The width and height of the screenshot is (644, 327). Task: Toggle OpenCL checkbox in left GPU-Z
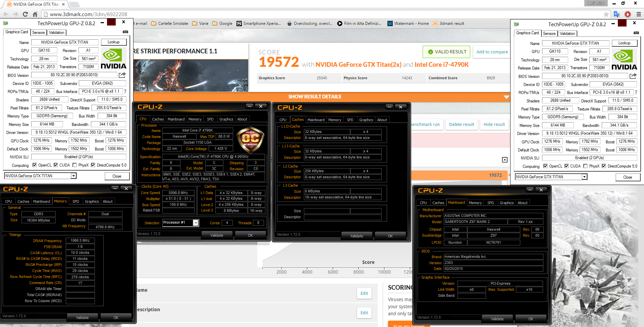click(x=35, y=165)
